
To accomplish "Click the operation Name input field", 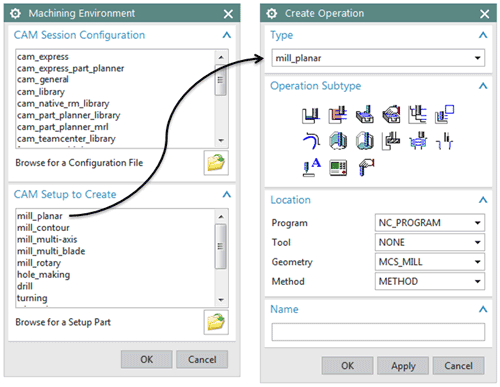I will (x=378, y=332).
